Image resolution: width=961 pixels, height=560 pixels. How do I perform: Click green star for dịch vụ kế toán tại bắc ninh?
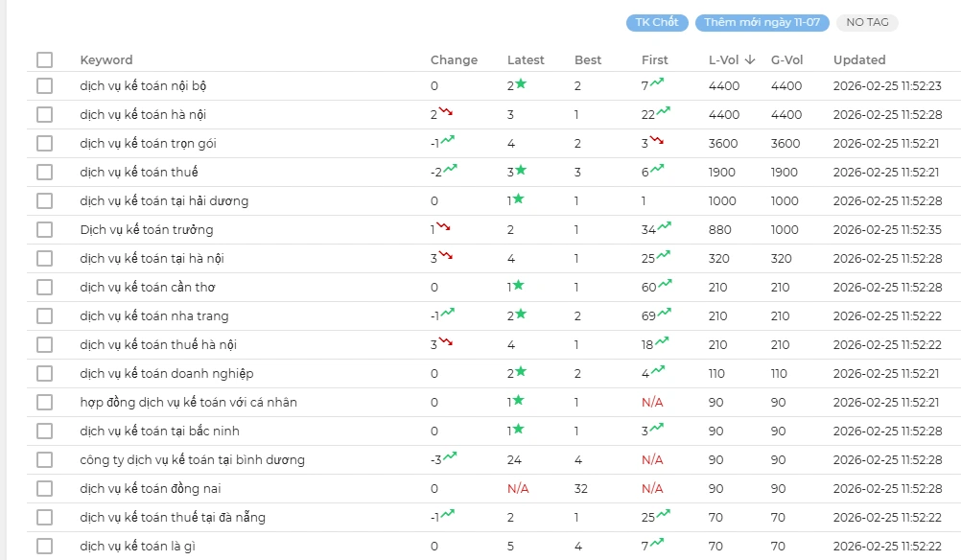(519, 430)
